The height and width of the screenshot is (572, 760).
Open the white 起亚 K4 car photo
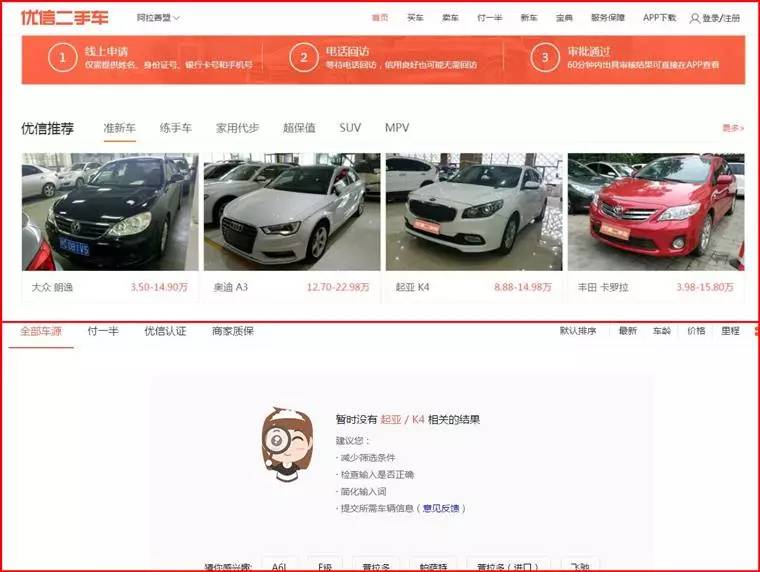(474, 212)
